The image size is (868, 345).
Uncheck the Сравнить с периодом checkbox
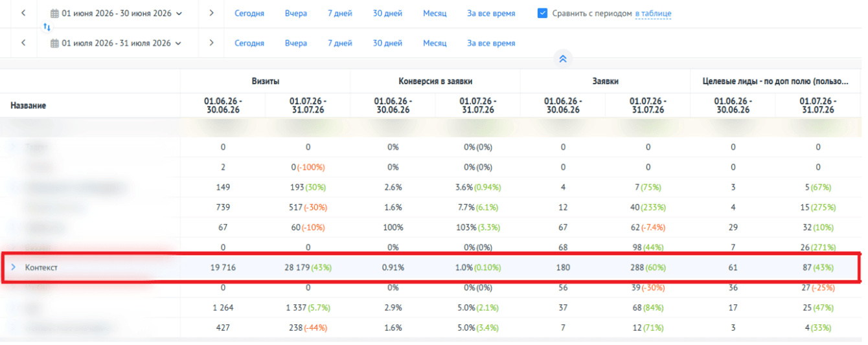[543, 13]
